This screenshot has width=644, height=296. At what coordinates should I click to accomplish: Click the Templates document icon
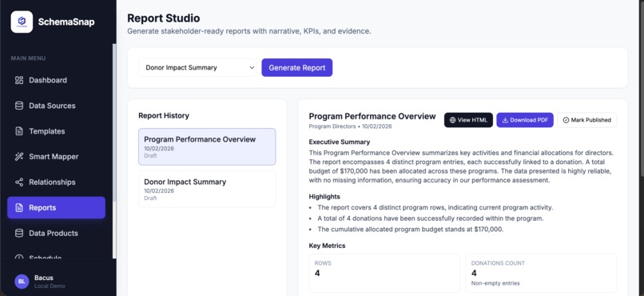coord(19,131)
